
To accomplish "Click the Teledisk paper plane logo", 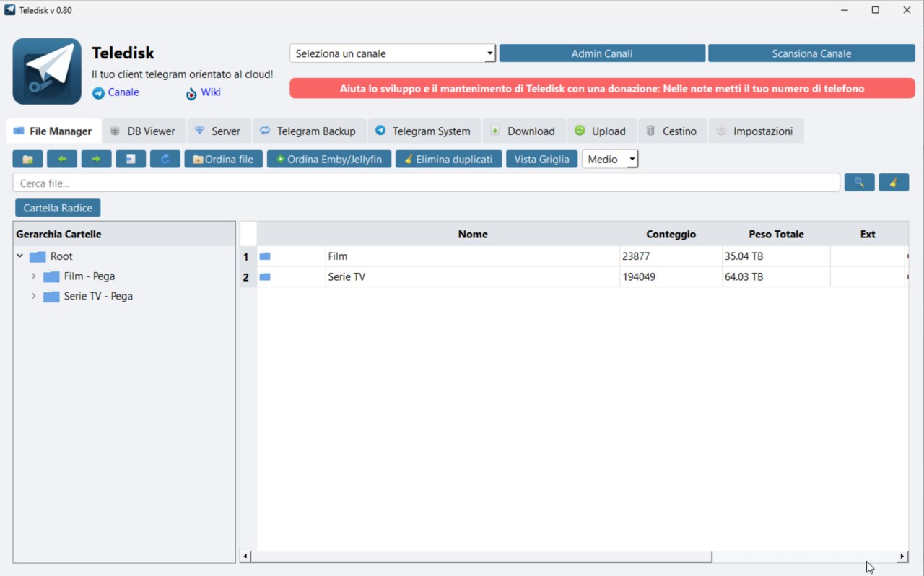I will [47, 71].
